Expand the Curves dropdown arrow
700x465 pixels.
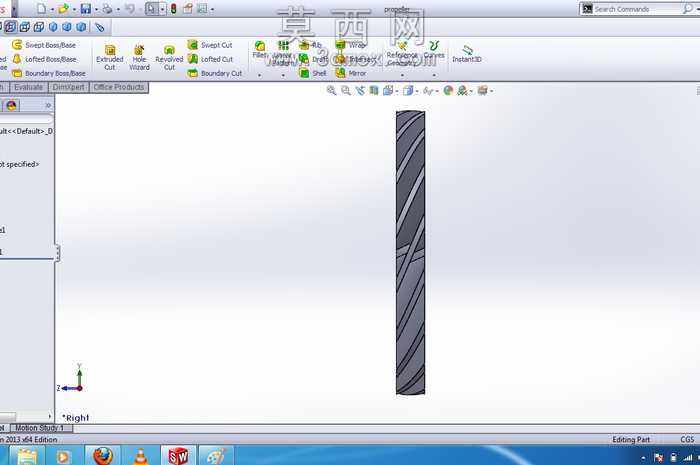click(x=434, y=75)
